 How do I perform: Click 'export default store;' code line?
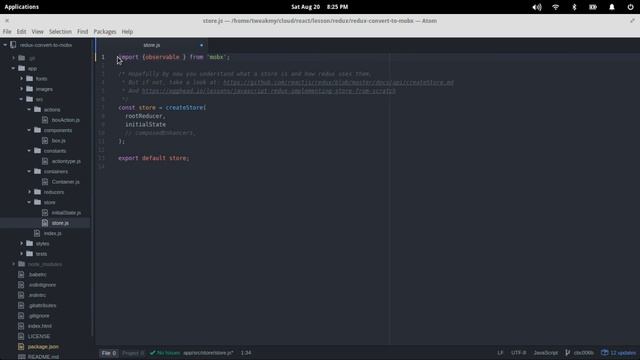pos(153,158)
